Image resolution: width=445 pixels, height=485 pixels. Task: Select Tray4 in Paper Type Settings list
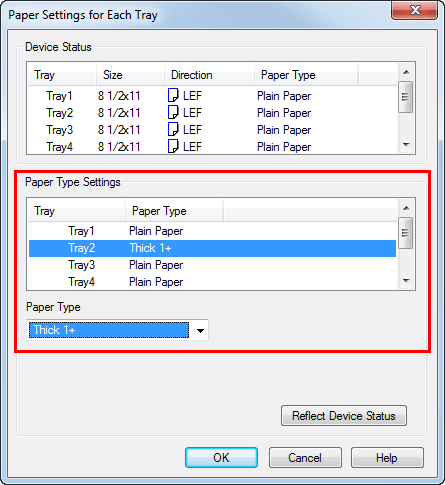pos(212,282)
